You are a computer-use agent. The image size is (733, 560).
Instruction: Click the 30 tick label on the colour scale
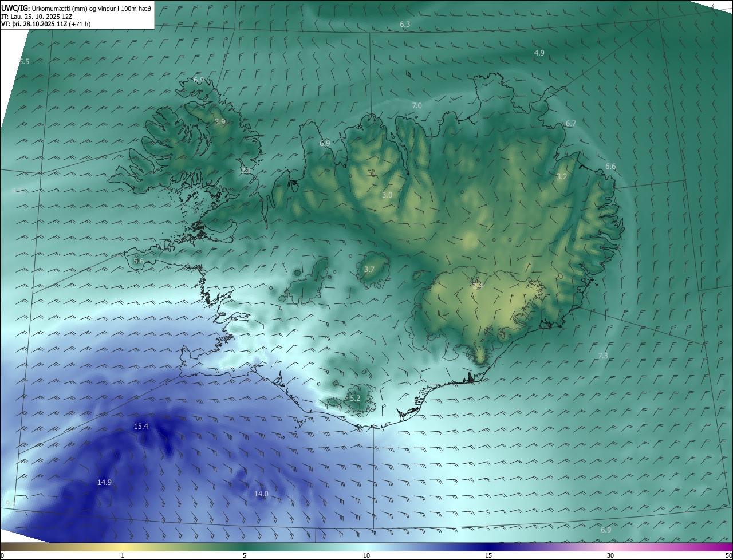610,555
